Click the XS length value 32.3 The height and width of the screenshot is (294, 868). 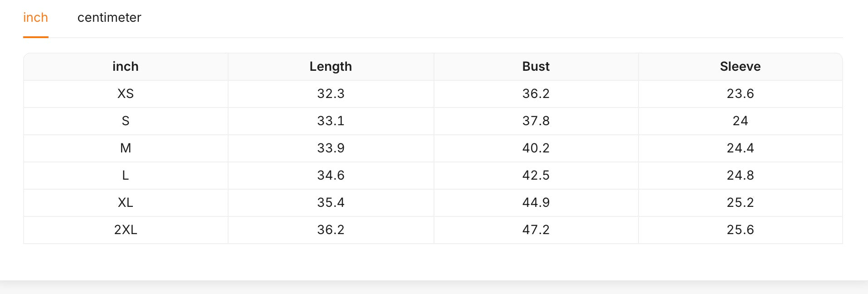(331, 94)
